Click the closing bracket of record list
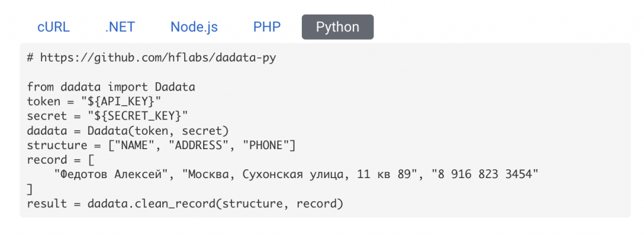This screenshot has width=644, height=236. click(x=30, y=189)
